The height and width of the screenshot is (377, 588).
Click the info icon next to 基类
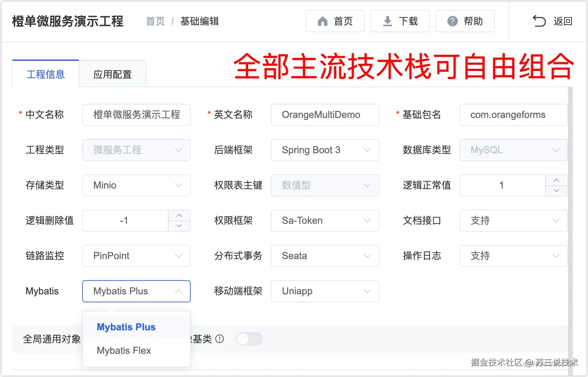pyautogui.click(x=220, y=339)
